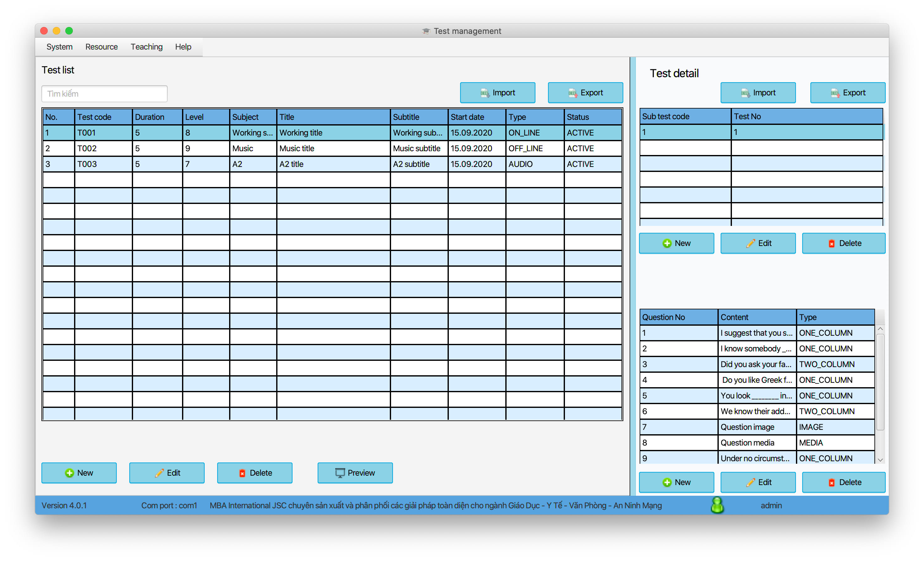
Task: Open the Resource menu
Action: [x=101, y=46]
